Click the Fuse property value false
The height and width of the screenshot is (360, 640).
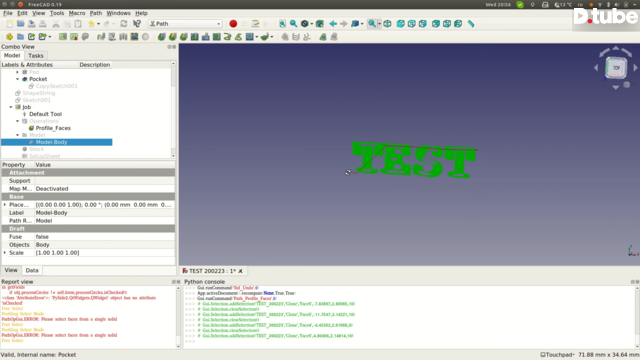click(x=105, y=237)
